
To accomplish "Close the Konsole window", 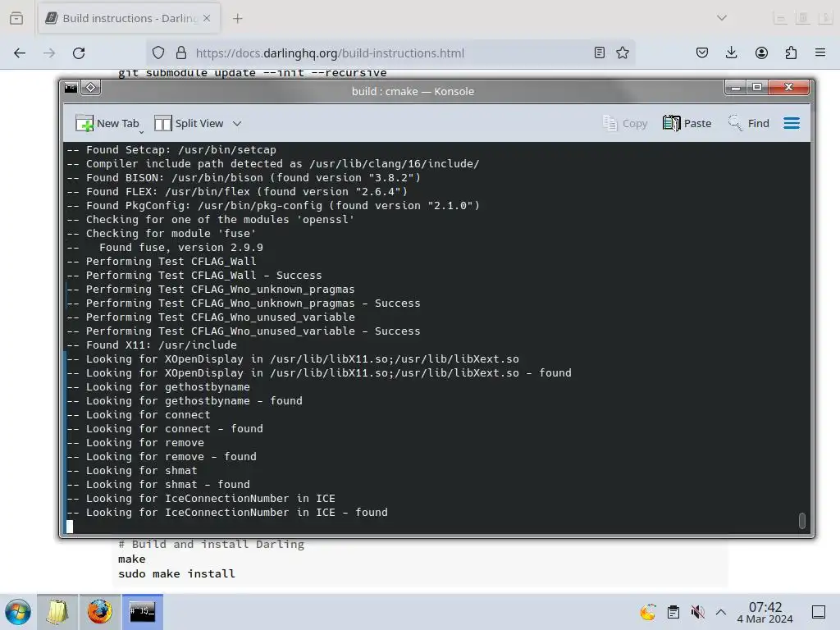I will pos(788,87).
